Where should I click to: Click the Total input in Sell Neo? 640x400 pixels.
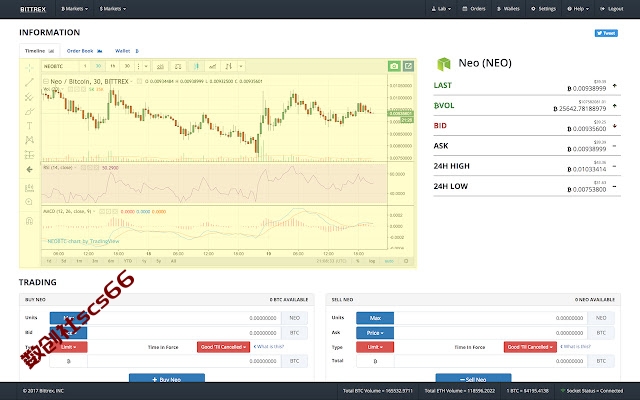pyautogui.click(x=491, y=361)
